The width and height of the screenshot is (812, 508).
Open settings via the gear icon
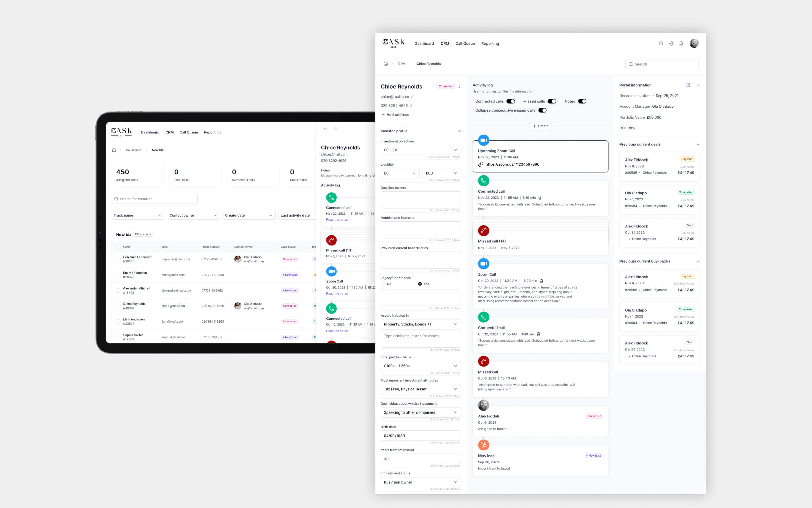click(x=671, y=43)
